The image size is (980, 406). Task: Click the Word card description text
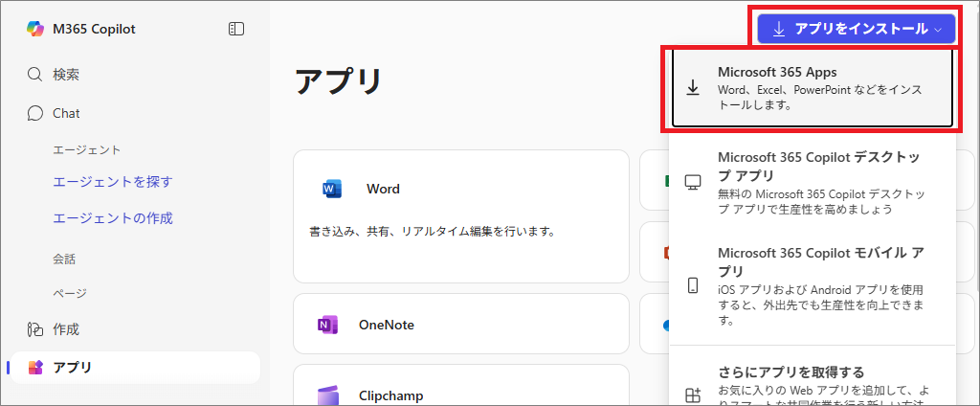click(433, 232)
